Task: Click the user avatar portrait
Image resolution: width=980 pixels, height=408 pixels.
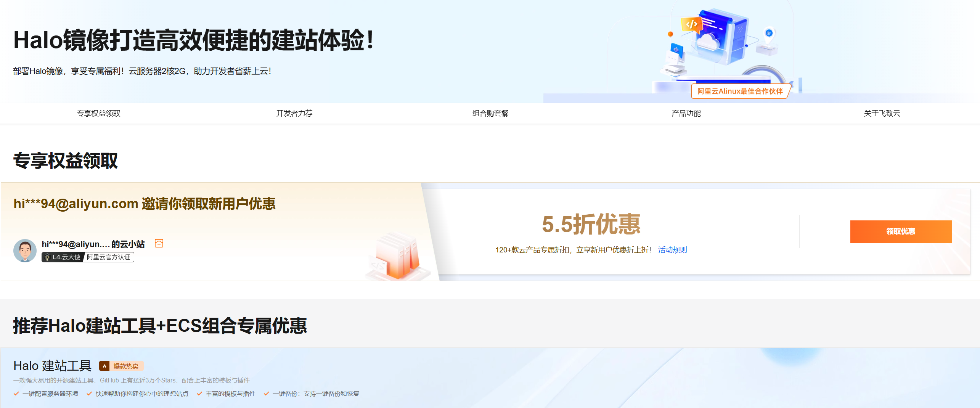Action: [x=25, y=251]
